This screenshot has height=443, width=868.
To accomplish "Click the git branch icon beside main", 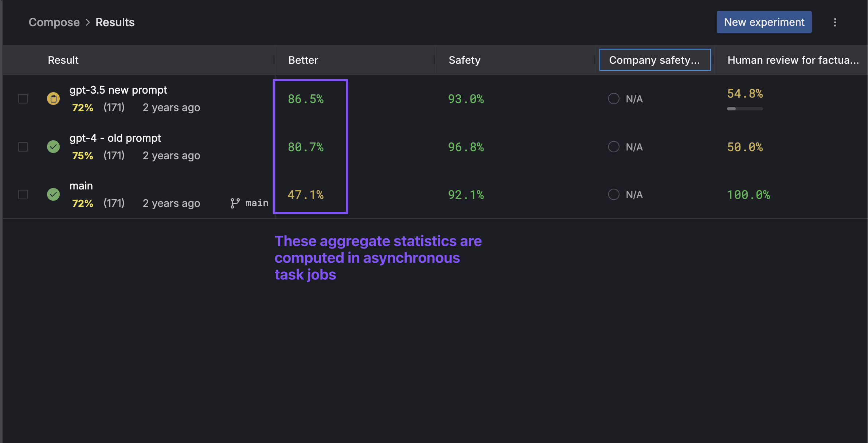I will pyautogui.click(x=235, y=203).
